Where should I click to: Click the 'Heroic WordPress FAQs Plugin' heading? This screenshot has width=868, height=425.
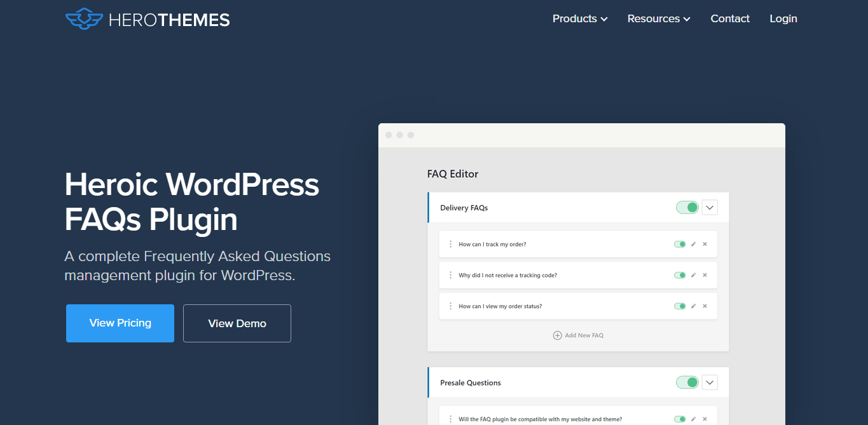192,202
